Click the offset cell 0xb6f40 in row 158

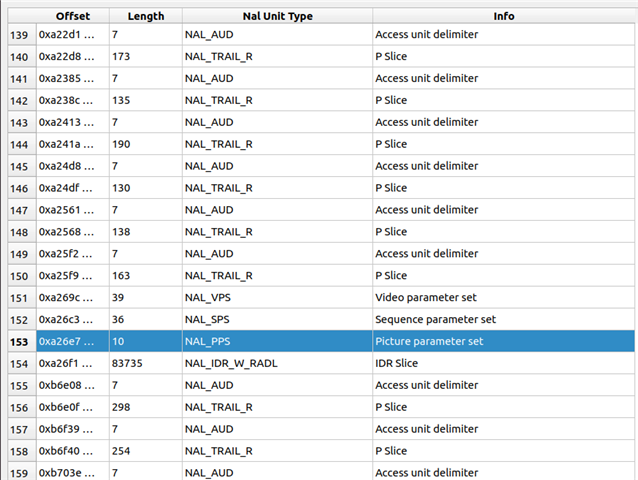pyautogui.click(x=72, y=451)
